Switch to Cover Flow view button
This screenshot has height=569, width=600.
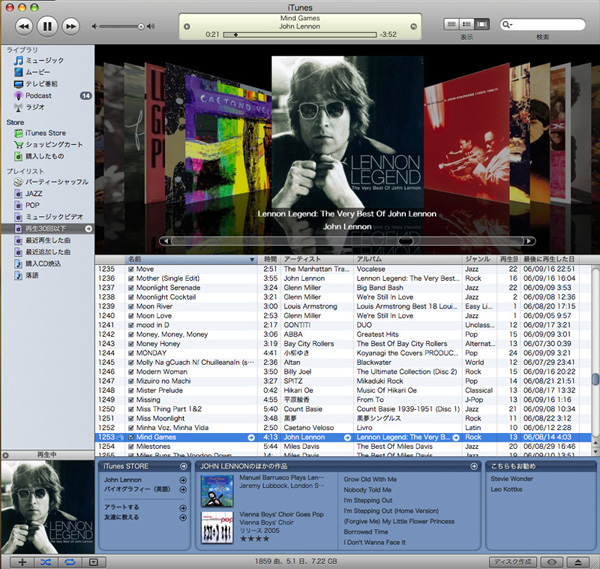pos(482,24)
